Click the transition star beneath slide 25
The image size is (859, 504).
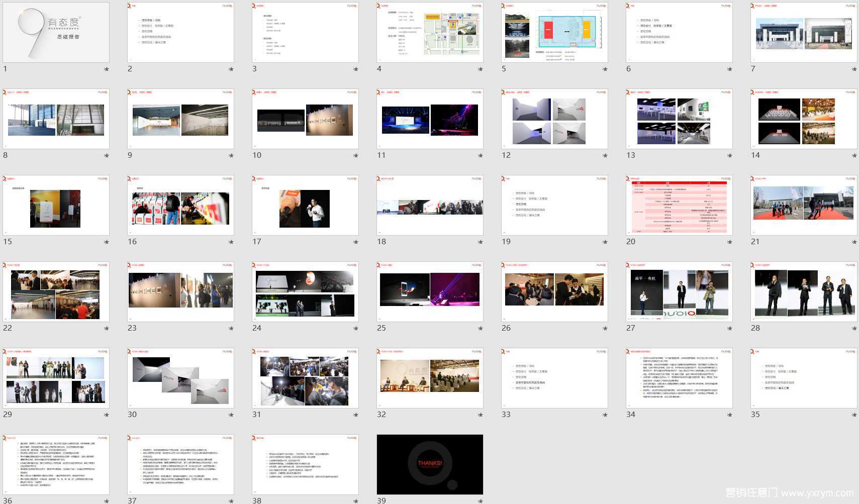pos(481,329)
